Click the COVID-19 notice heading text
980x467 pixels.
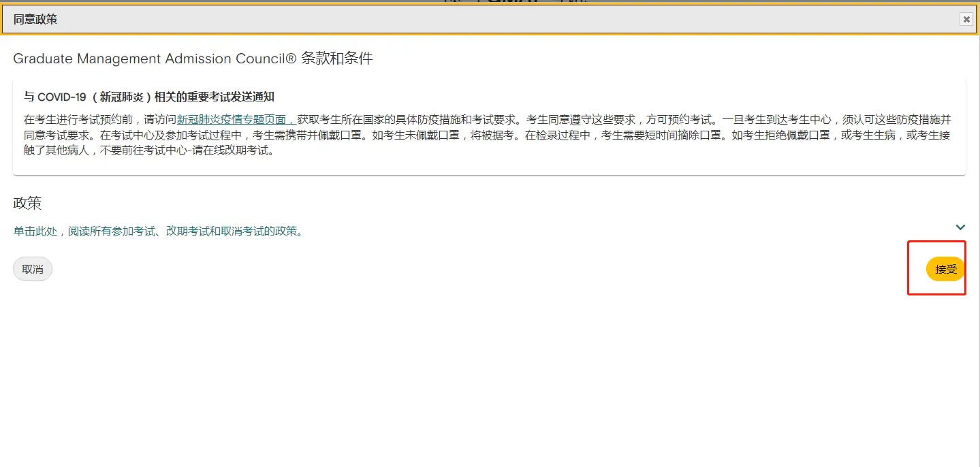pos(149,97)
